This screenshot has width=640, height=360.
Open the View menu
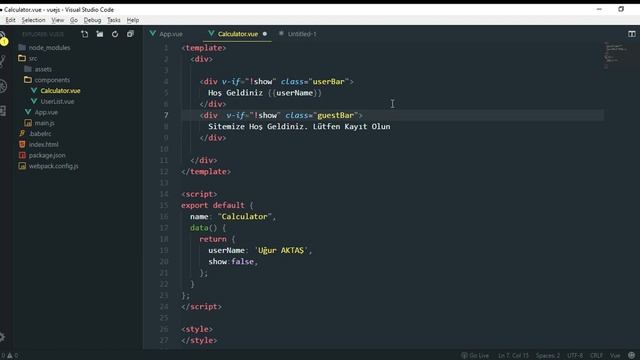click(58, 20)
